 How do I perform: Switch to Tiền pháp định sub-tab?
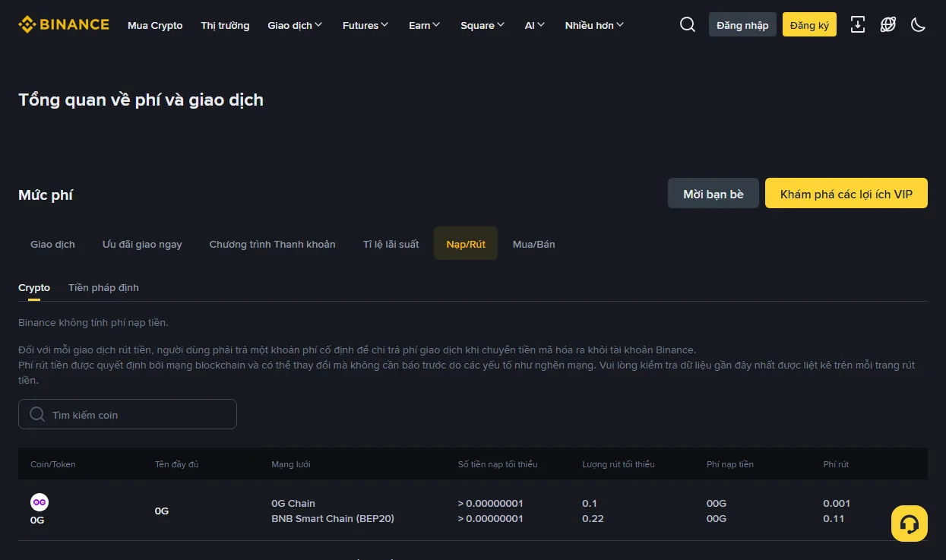103,288
